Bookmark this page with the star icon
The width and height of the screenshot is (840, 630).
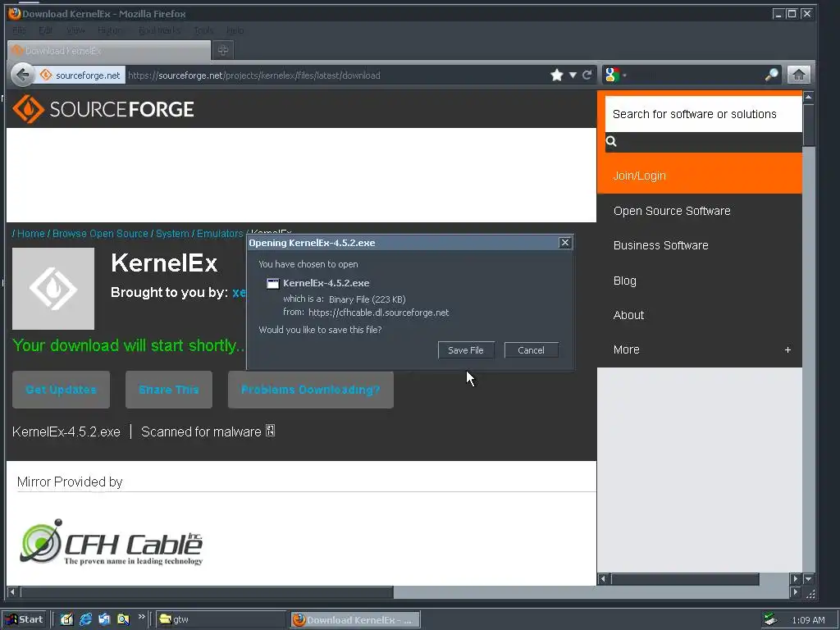pyautogui.click(x=557, y=75)
